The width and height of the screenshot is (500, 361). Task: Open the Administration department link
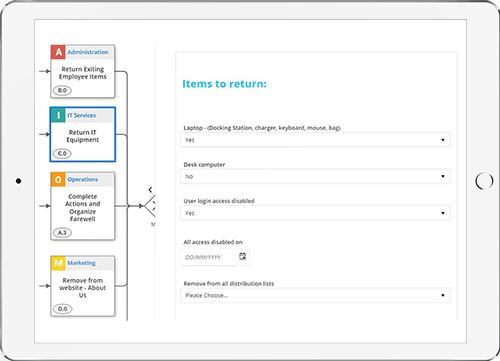coord(88,52)
